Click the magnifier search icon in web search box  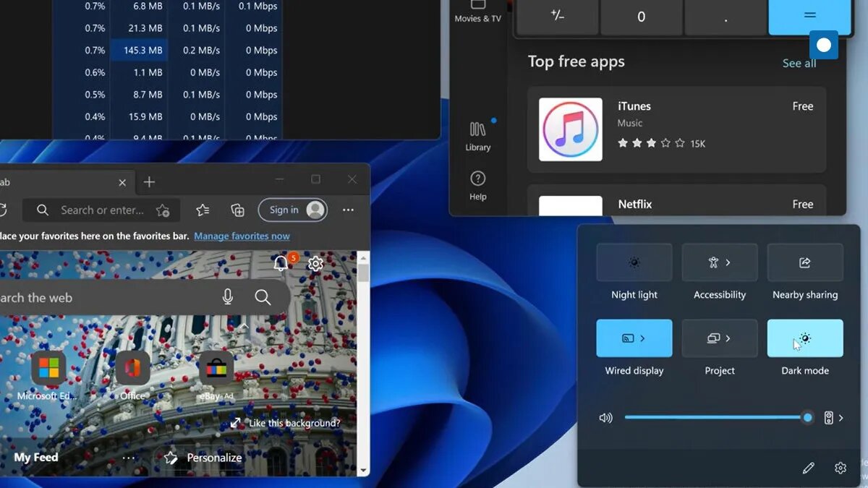pos(263,297)
